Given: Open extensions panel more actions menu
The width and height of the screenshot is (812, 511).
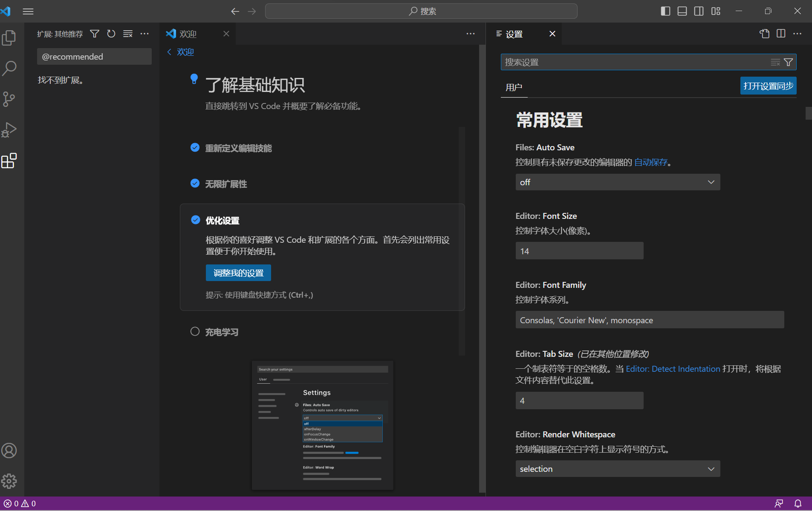Looking at the screenshot, I should coord(144,34).
